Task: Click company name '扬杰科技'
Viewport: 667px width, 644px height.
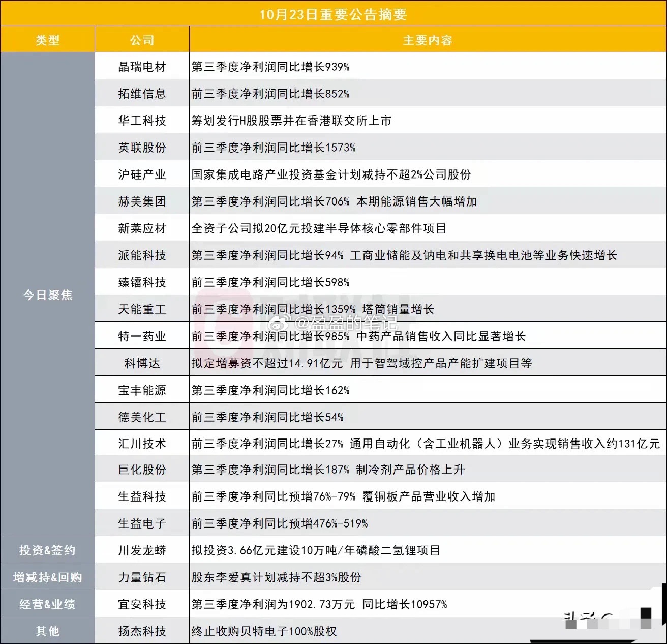Action: [x=142, y=631]
